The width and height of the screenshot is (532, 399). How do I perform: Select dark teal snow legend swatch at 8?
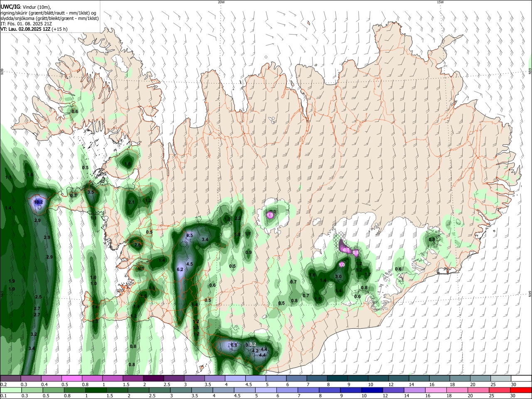click(337, 379)
